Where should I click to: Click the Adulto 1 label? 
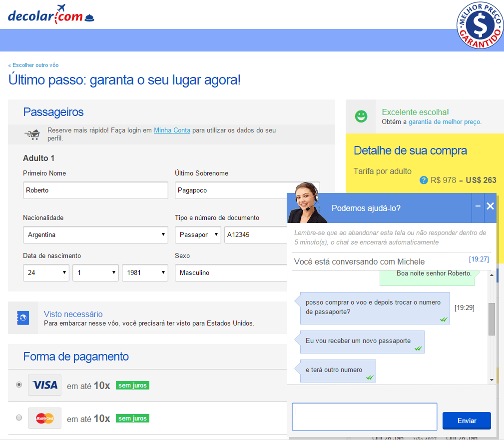(38, 158)
